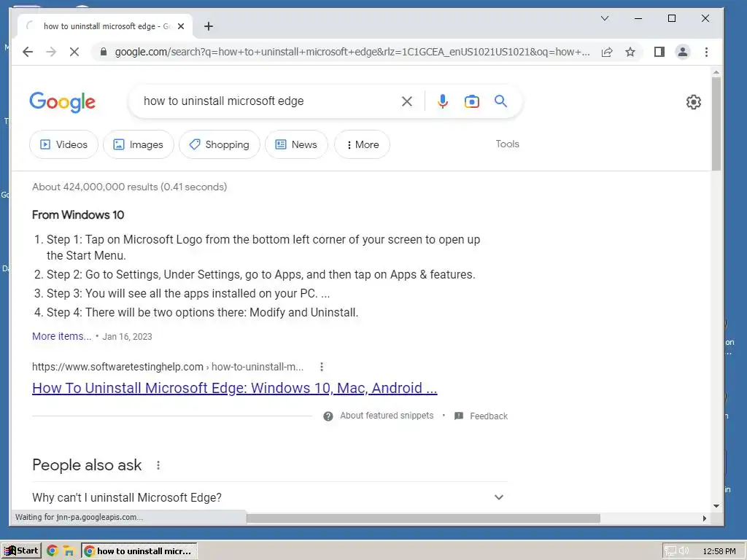Filter results by Shopping
This screenshot has width=747, height=560.
point(220,144)
